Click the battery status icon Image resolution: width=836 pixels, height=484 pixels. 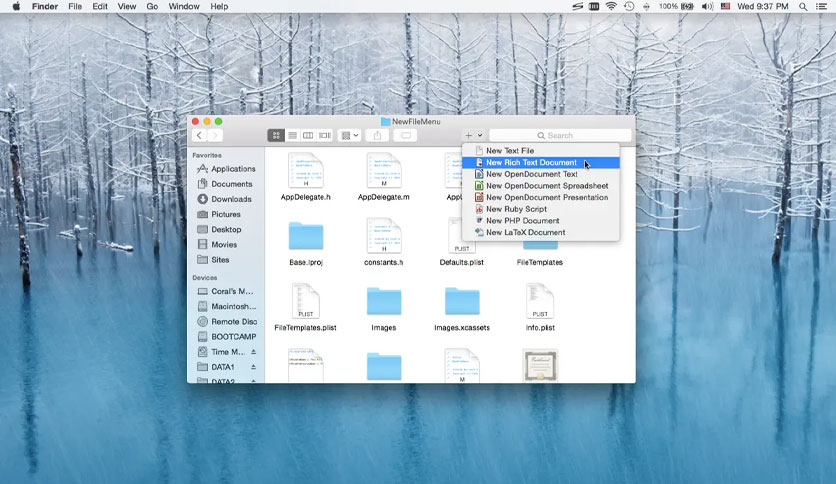click(688, 6)
